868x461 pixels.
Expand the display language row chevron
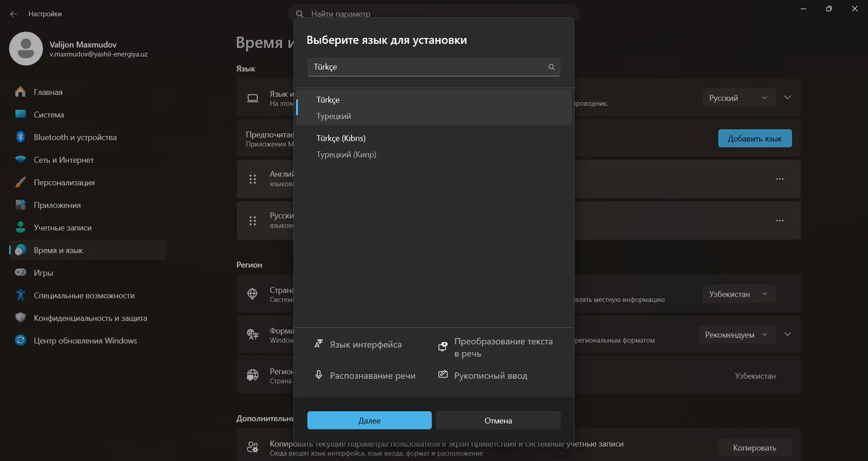pos(788,98)
